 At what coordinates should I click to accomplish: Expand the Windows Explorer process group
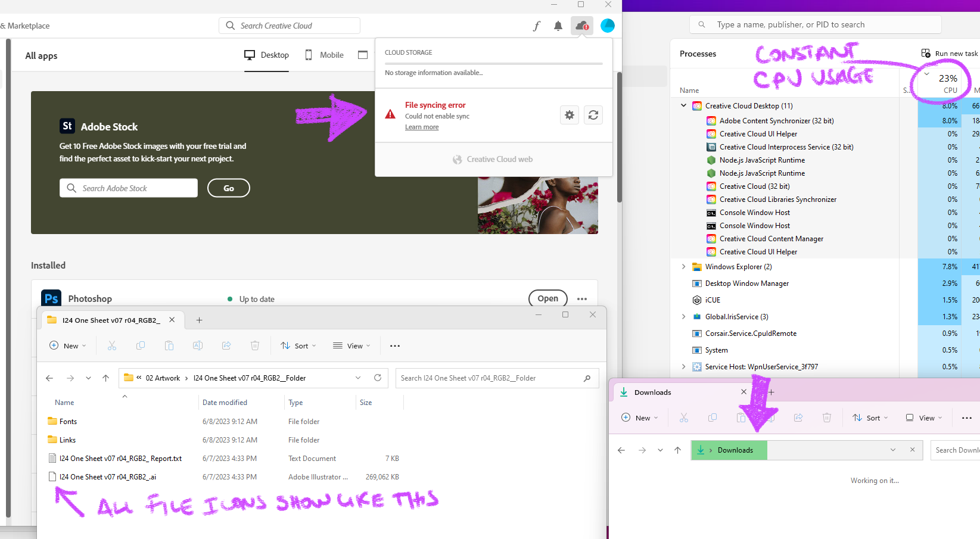click(x=683, y=266)
